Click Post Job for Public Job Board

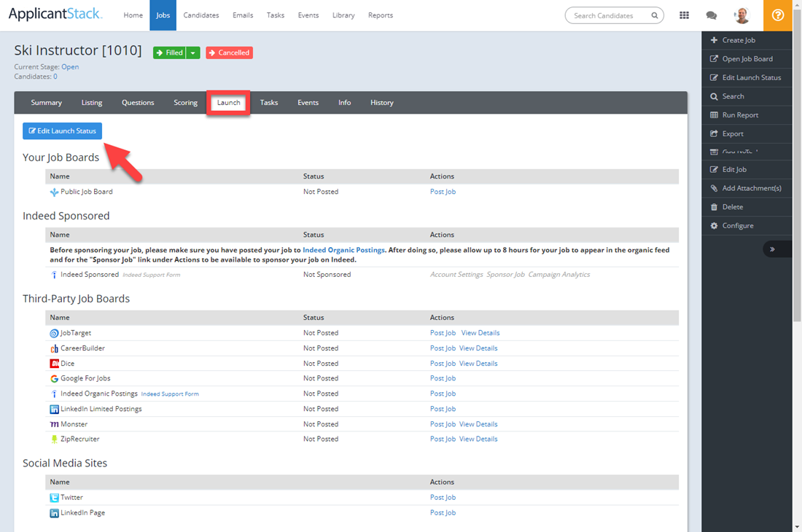[x=443, y=192]
